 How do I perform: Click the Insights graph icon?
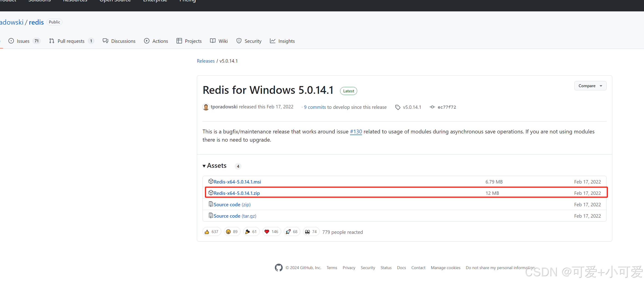(273, 41)
